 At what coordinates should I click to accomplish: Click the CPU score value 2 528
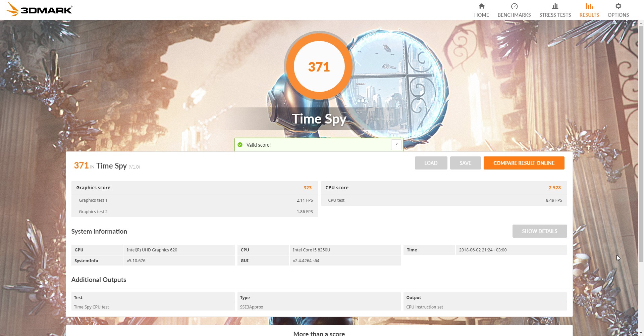click(x=555, y=188)
